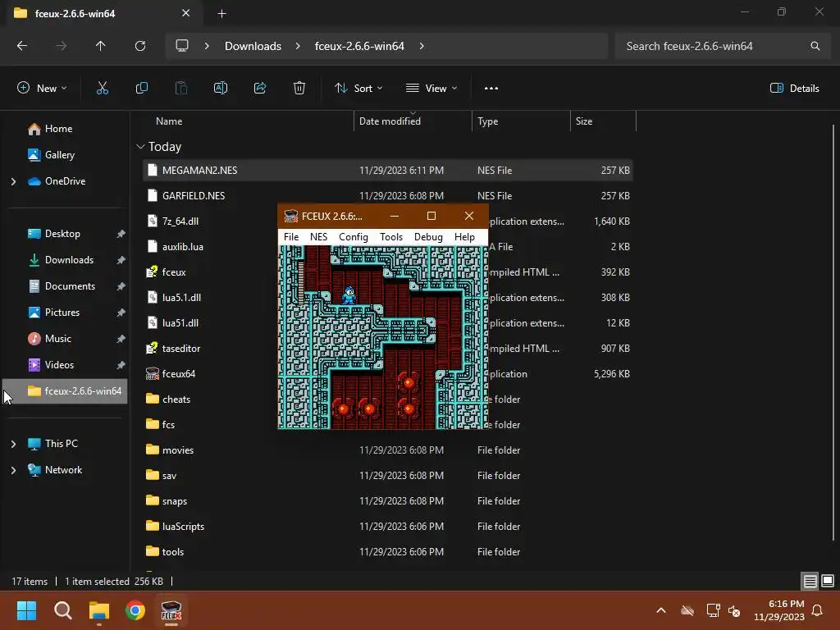
Task: Click the search magnifier in search box
Action: 815,46
